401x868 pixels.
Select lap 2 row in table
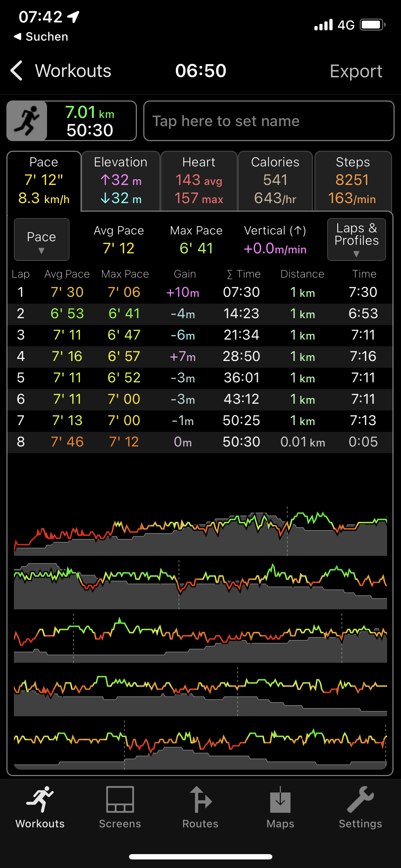[200, 314]
